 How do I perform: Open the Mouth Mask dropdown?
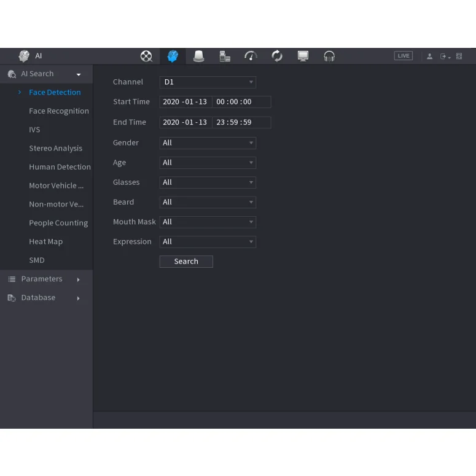[208, 222]
